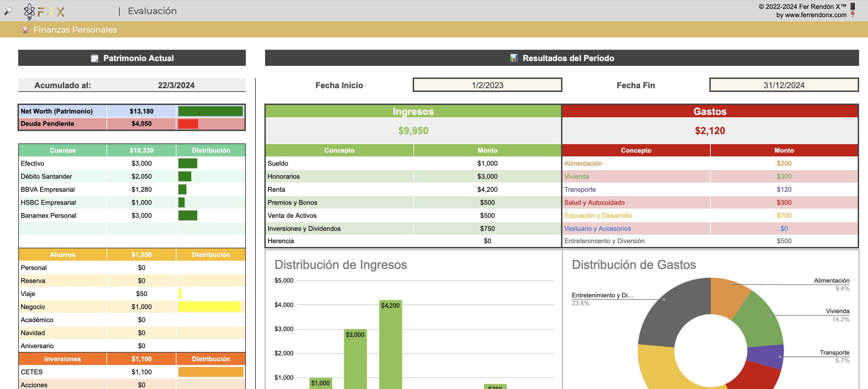Click the pig icon beside Finanzas Personales
868x389 pixels.
point(25,30)
